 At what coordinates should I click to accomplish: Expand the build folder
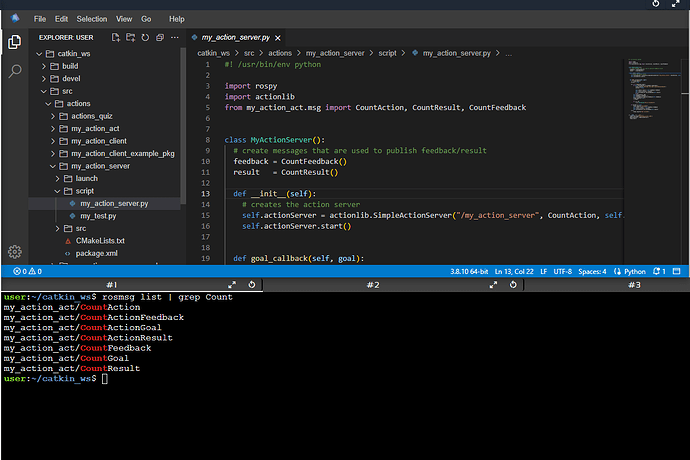(x=70, y=66)
